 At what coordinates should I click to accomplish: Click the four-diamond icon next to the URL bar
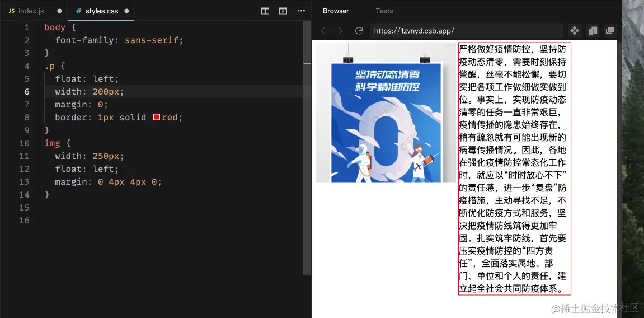575,31
